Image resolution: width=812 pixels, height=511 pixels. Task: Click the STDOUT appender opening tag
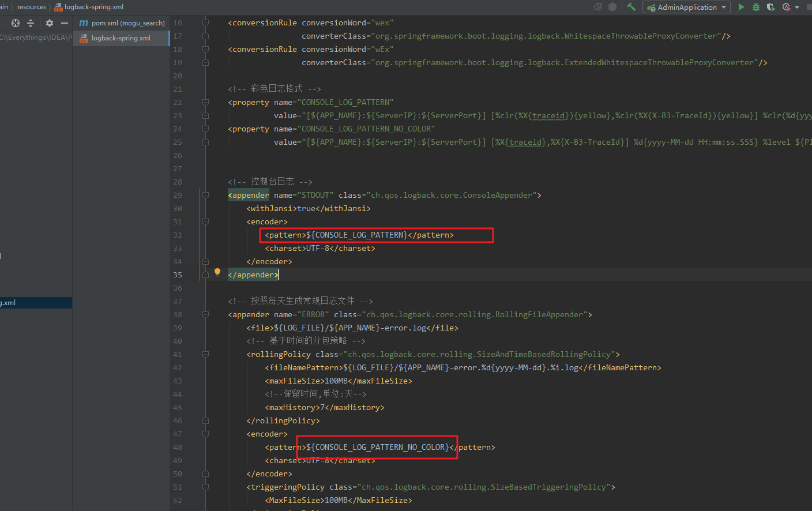(385, 196)
